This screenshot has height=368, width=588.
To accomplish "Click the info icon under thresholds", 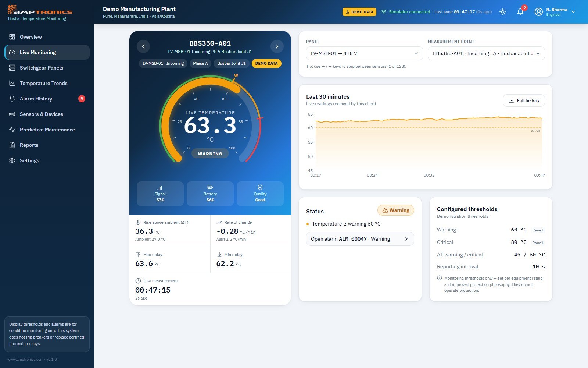I will 440,278.
